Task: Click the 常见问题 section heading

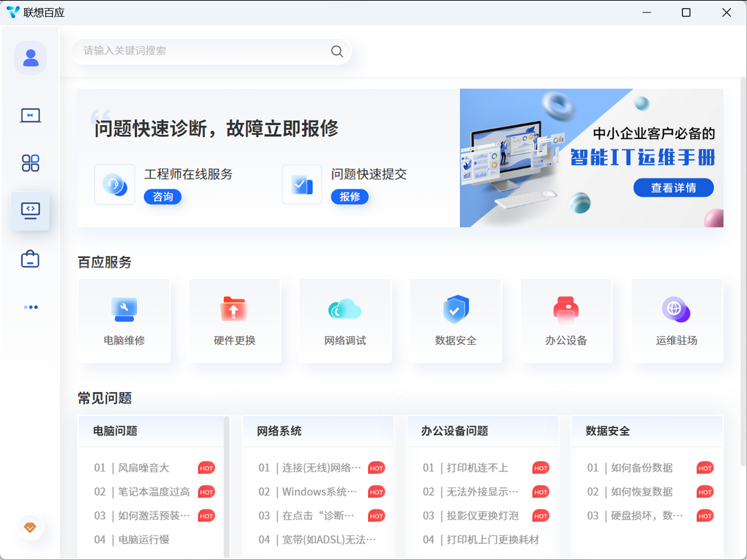Action: tap(104, 398)
